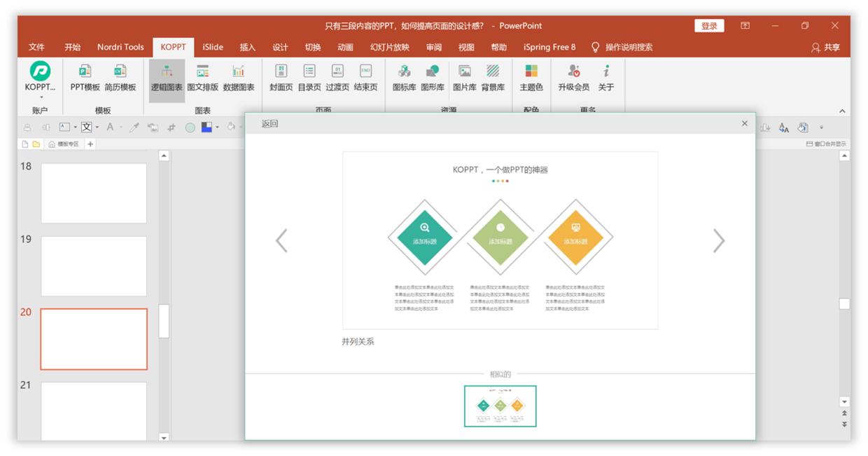868x456 pixels.
Task: Open the 模板专区 template zone tab
Action: coord(64,144)
